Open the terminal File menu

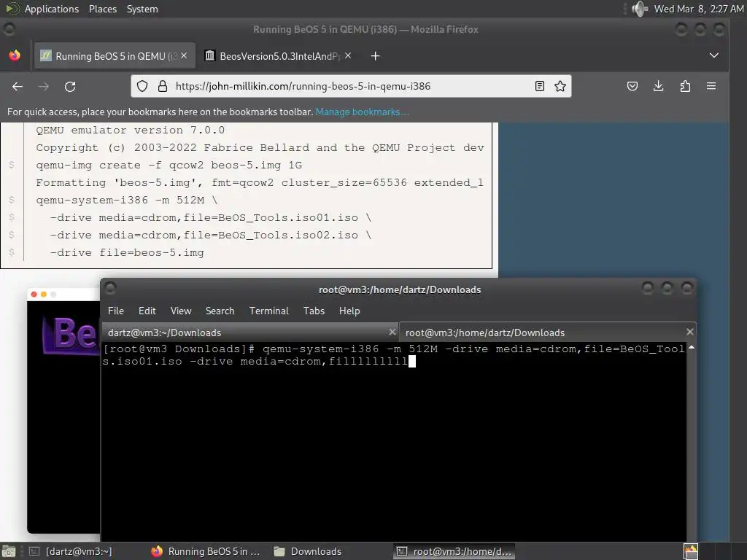coord(116,311)
